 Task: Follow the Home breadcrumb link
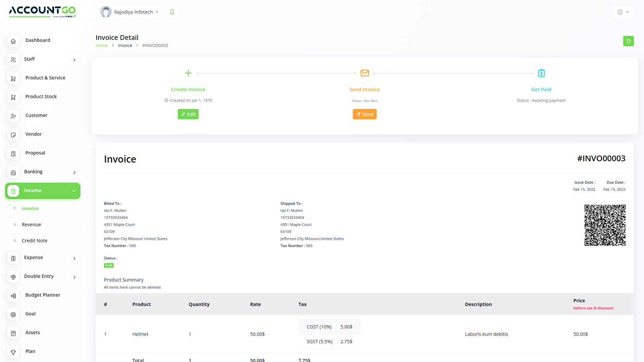(101, 45)
